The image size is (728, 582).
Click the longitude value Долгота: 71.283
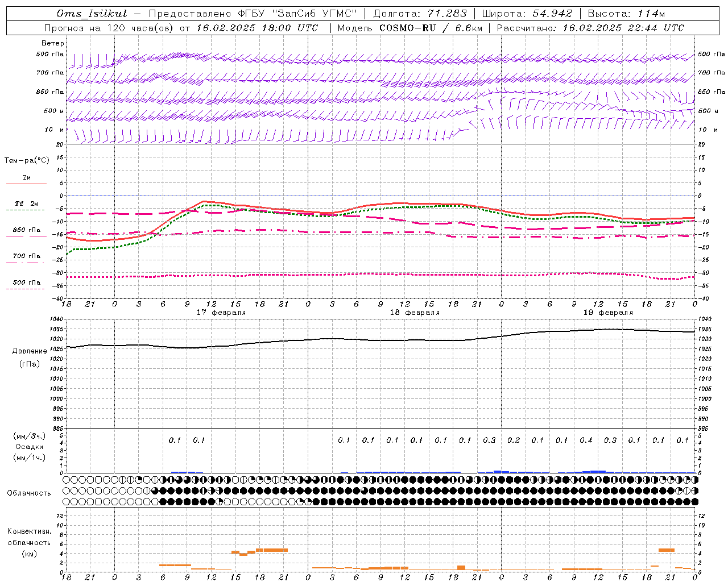point(420,14)
